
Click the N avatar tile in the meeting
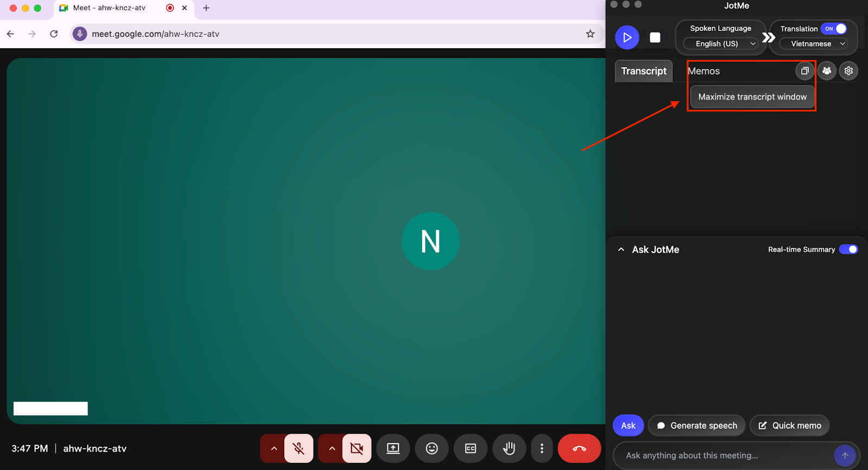coord(431,241)
